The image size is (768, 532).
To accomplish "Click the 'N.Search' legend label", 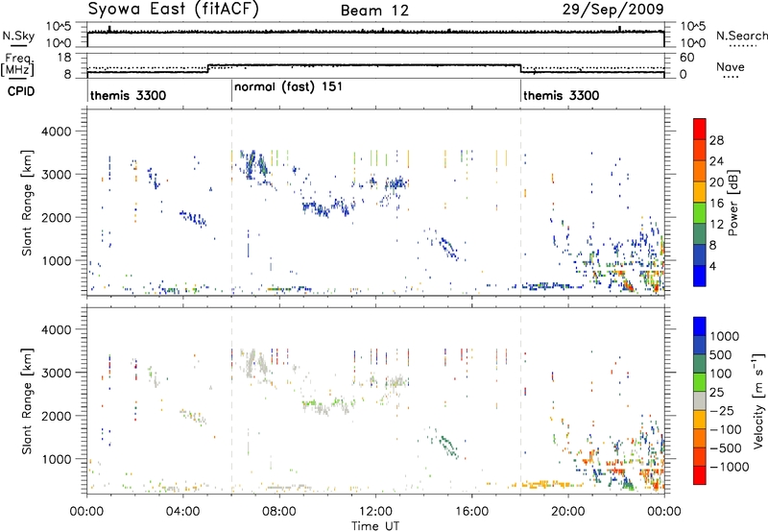I will click(x=741, y=36).
